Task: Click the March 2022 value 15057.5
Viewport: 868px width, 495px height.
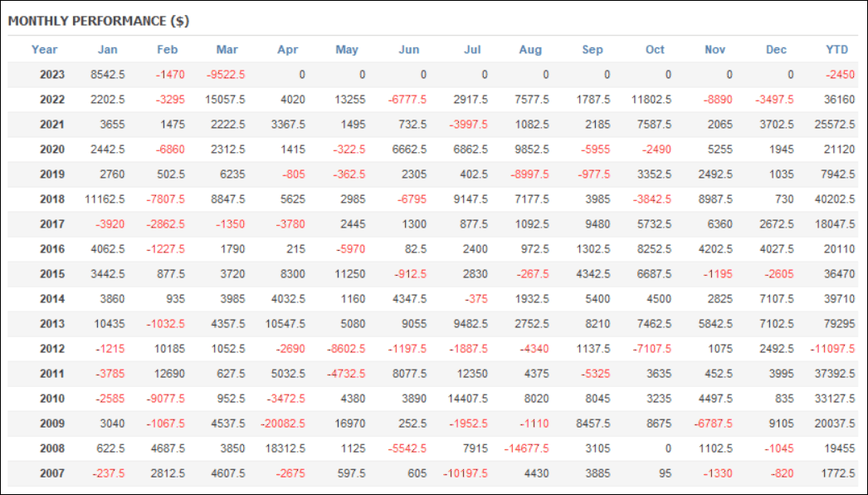Action: tap(225, 100)
